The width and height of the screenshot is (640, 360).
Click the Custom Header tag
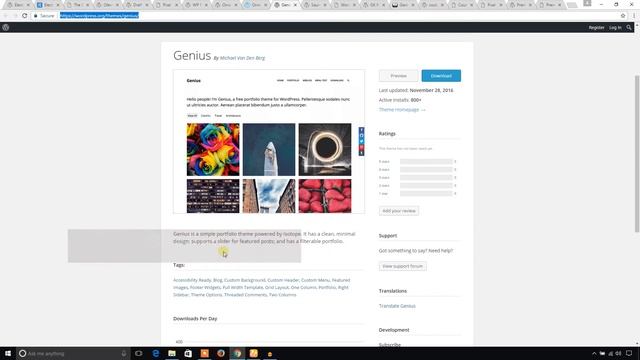coord(283,280)
